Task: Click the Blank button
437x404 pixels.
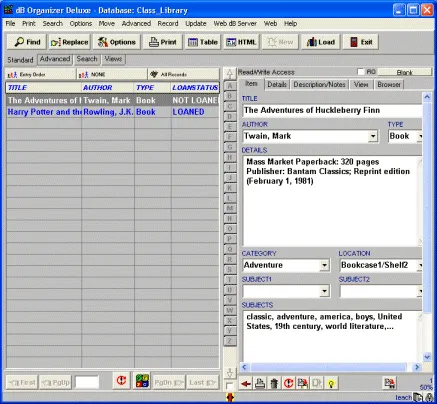Action: 404,72
